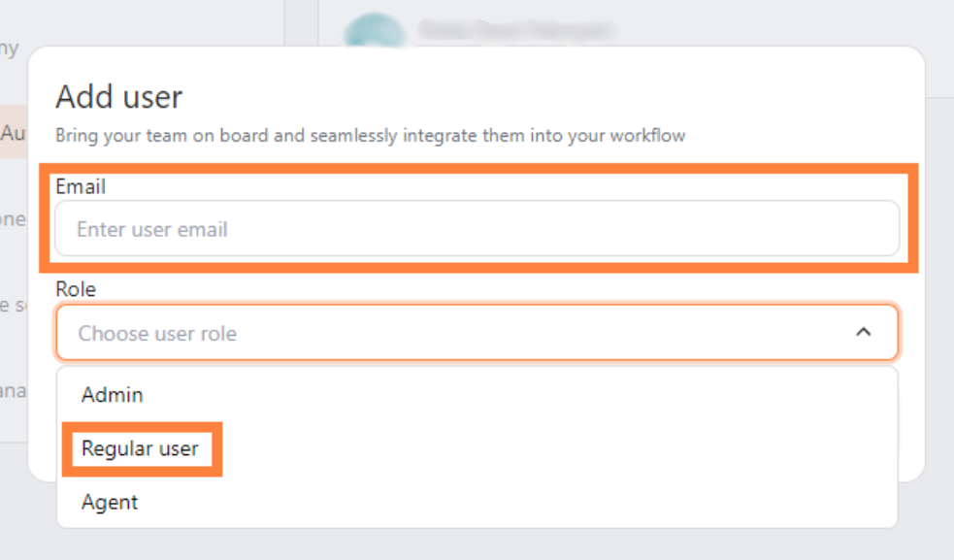Click the Add user dialog heading
The image size is (954, 560).
[x=118, y=97]
